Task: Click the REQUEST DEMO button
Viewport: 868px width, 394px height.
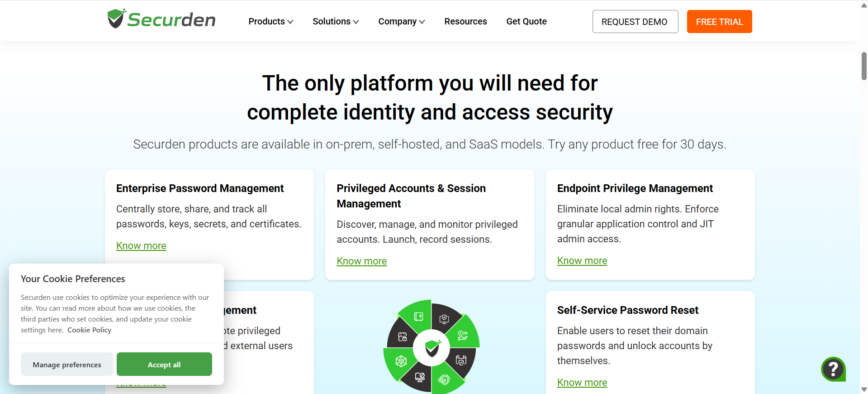Action: click(635, 22)
